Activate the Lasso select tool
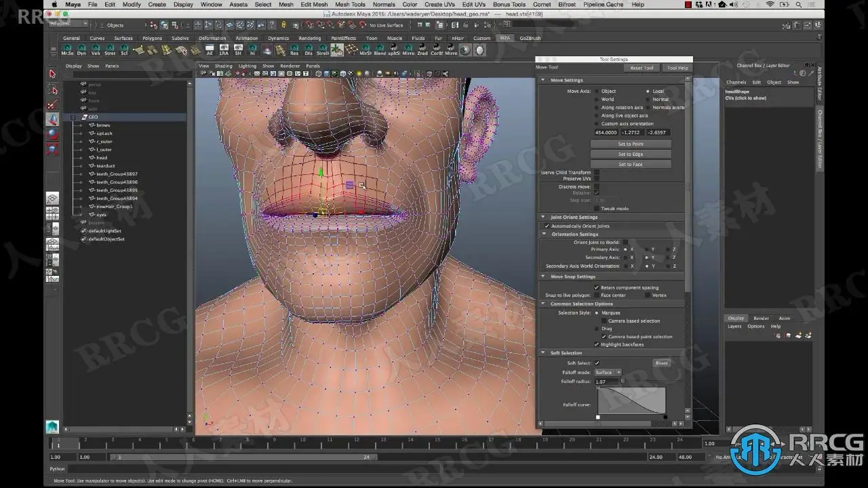 click(x=52, y=89)
